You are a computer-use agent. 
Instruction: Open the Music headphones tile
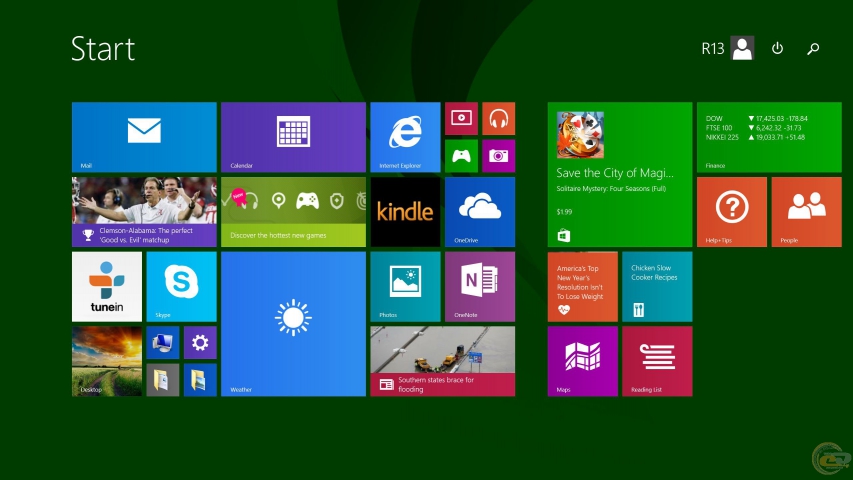coord(498,118)
